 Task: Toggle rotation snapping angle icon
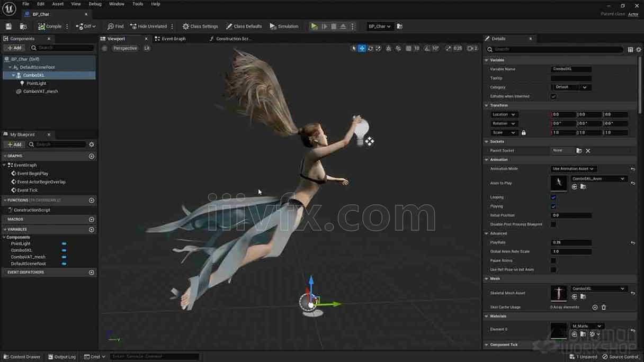(427, 48)
